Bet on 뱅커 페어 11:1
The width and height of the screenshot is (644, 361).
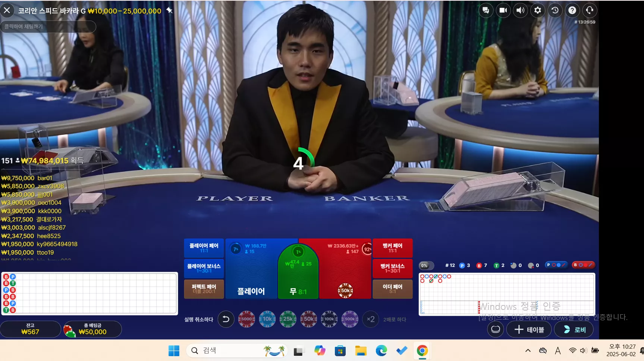point(393,248)
